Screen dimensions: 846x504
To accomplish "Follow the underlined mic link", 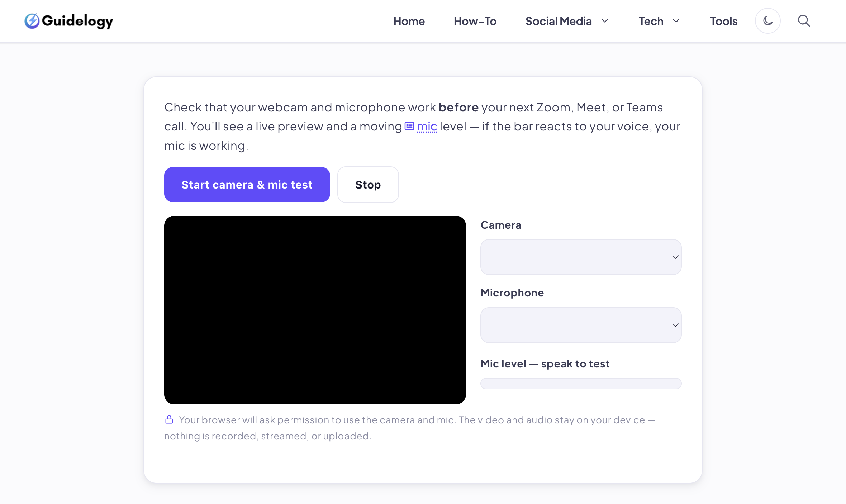I will [427, 127].
